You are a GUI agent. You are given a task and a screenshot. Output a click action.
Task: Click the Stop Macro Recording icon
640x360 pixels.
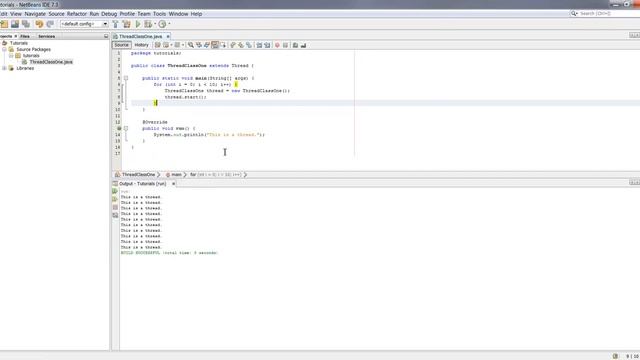tap(286, 45)
